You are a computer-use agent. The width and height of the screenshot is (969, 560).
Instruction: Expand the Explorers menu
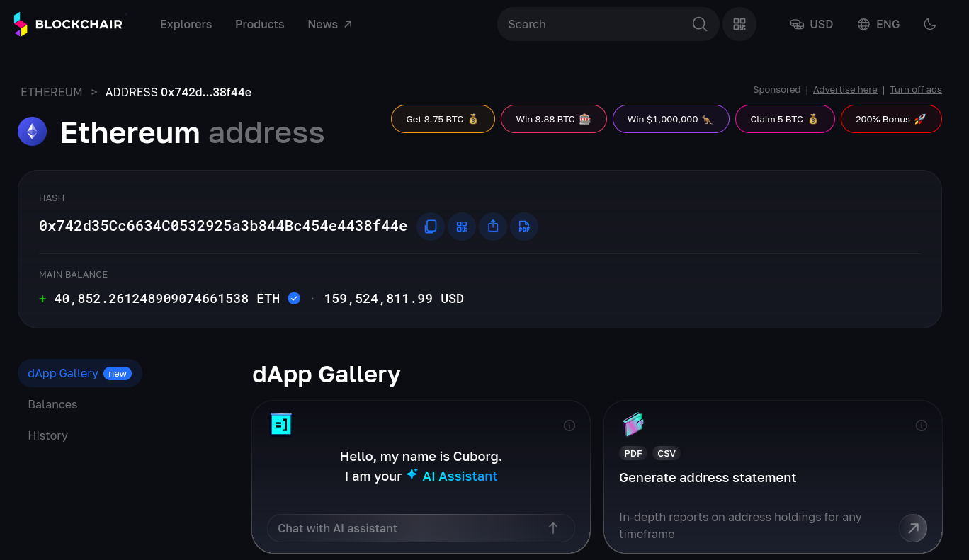(186, 24)
